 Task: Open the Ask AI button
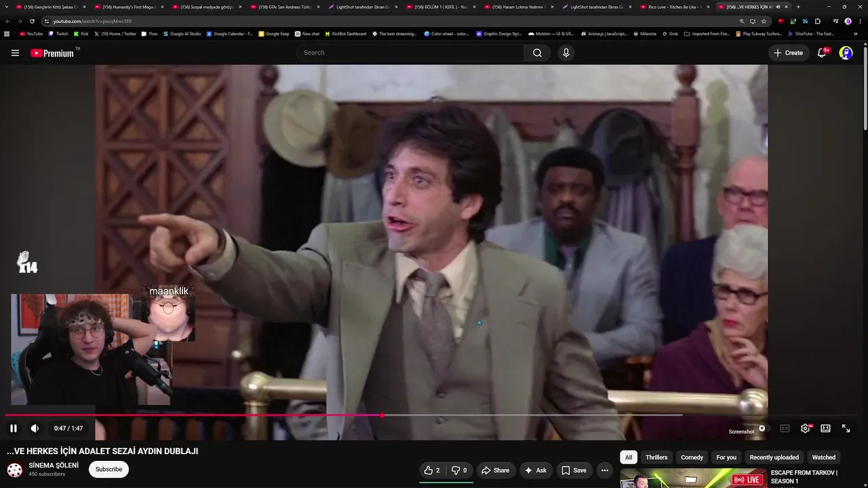(x=535, y=470)
